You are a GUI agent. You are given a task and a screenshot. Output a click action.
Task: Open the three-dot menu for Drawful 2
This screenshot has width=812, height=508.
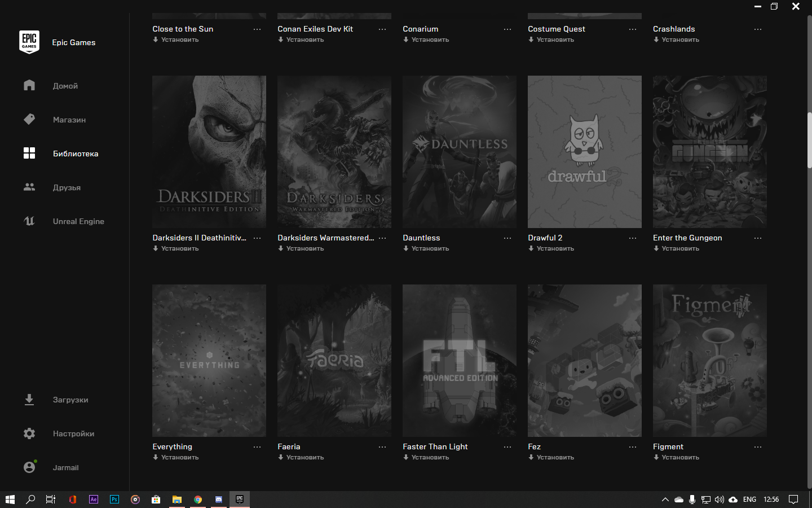(x=633, y=238)
